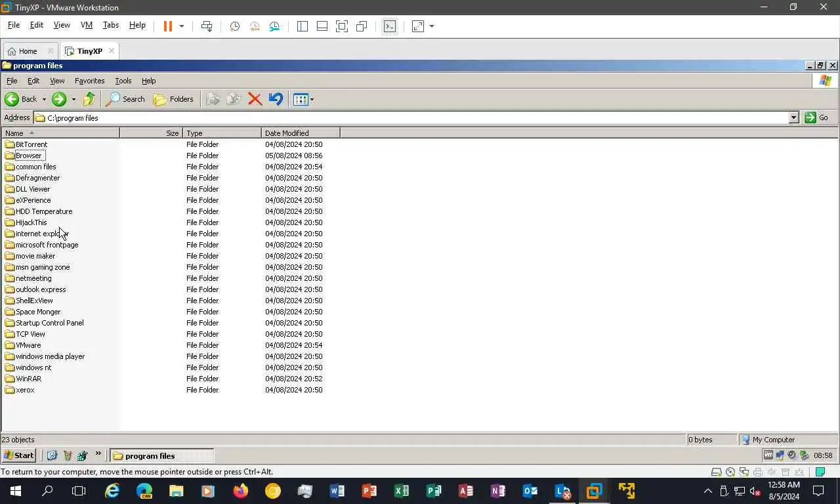Click Move To toolbar icon
The width and height of the screenshot is (840, 504).
tap(213, 99)
